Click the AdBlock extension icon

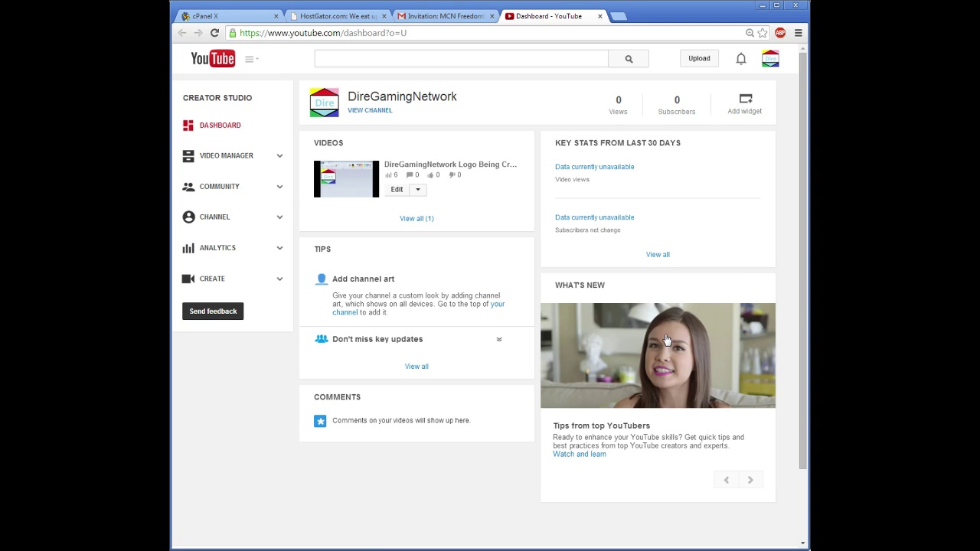click(779, 33)
